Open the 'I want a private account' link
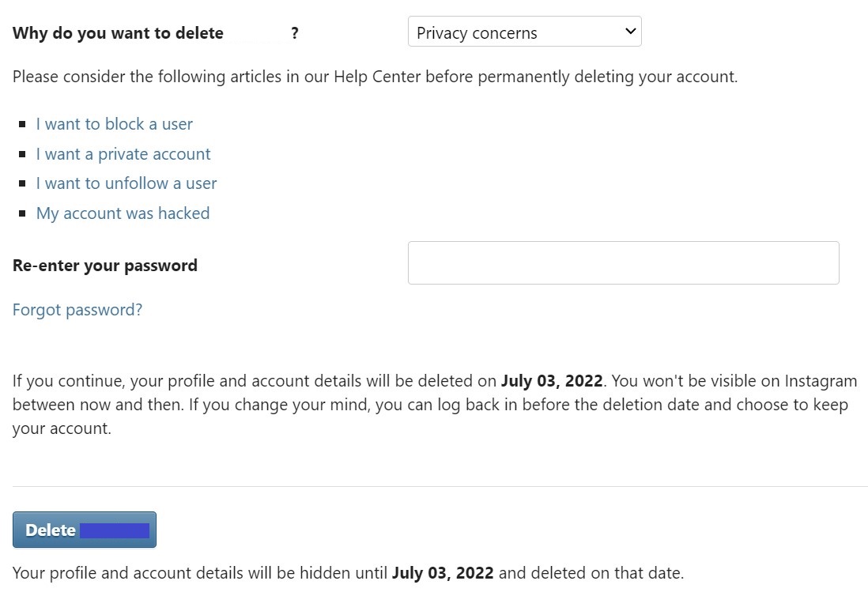The height and width of the screenshot is (596, 868). tap(123, 154)
